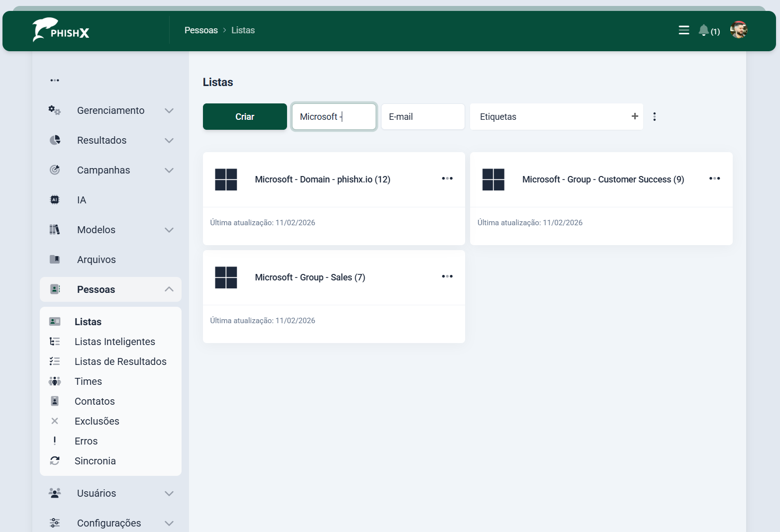This screenshot has height=532, width=780.
Task: Click the Resultados pie chart icon
Action: (55, 140)
